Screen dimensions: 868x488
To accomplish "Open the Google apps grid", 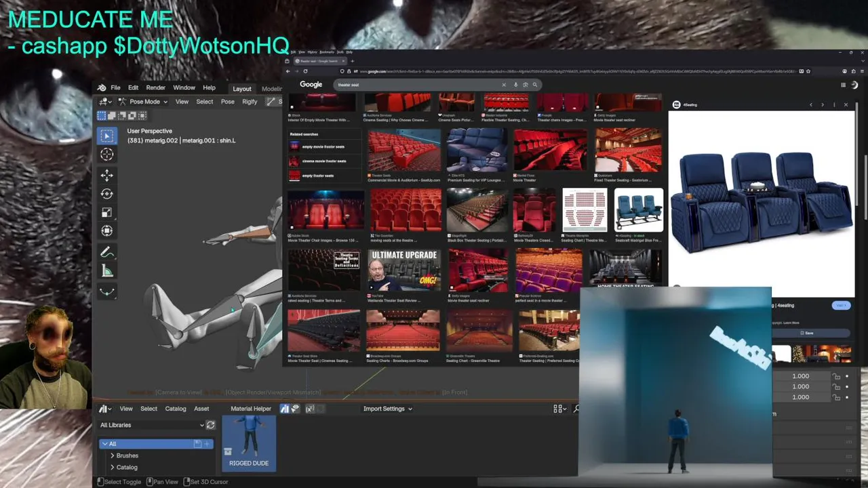I will click(844, 85).
